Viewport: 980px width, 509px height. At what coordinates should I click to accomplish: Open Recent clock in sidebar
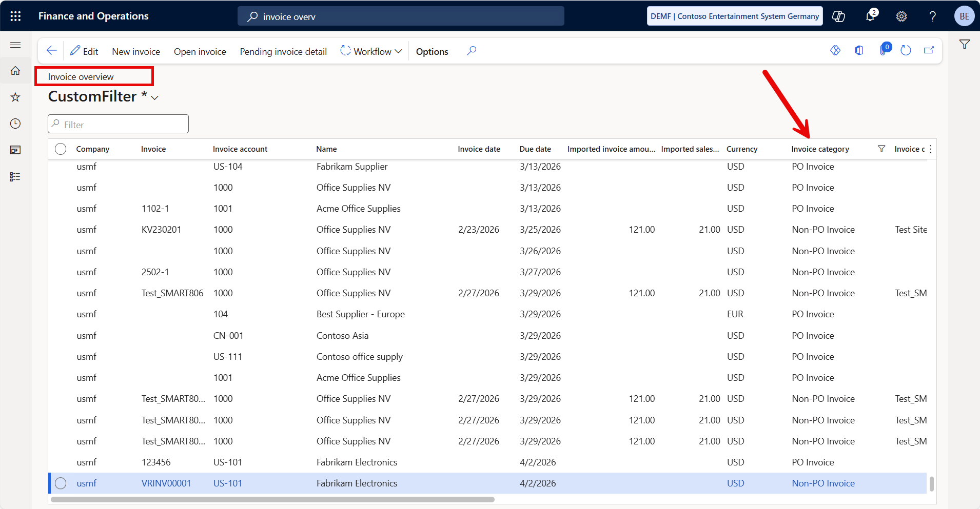tap(15, 124)
